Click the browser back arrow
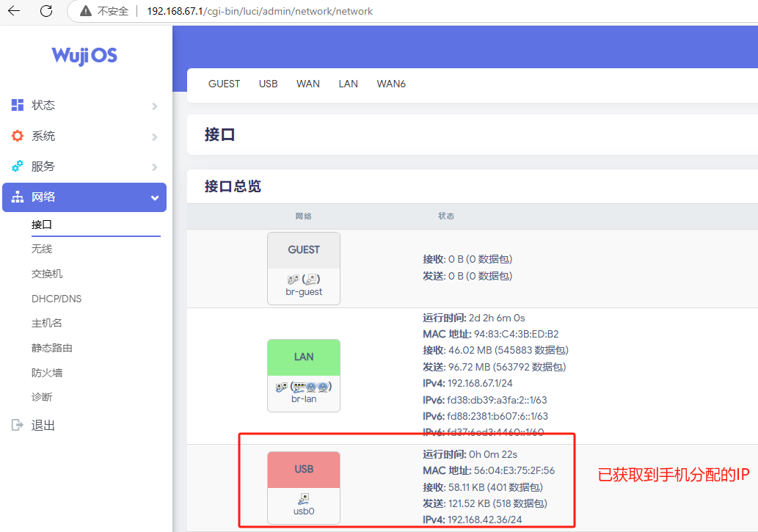 (14, 11)
